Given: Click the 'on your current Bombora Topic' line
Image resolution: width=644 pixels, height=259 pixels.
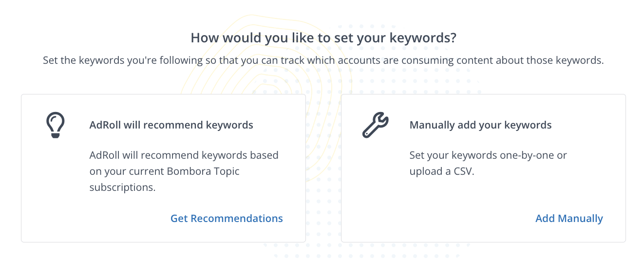Looking at the screenshot, I should [164, 171].
